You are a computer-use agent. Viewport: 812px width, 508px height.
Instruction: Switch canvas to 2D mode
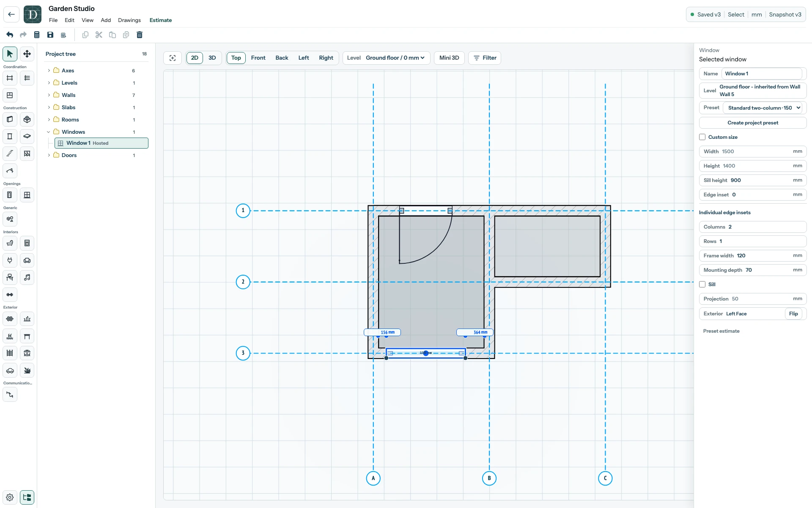pyautogui.click(x=195, y=58)
